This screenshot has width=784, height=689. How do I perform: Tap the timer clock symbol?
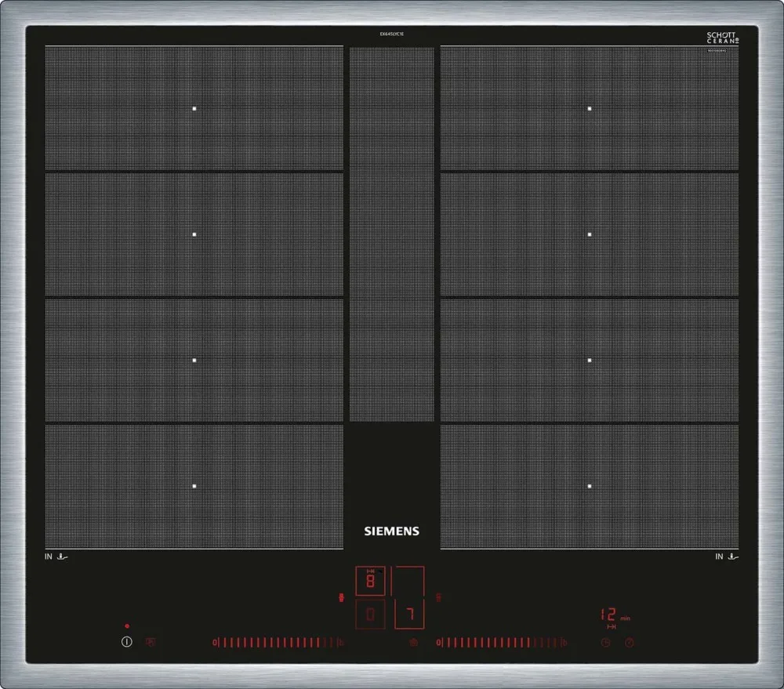coord(605,643)
